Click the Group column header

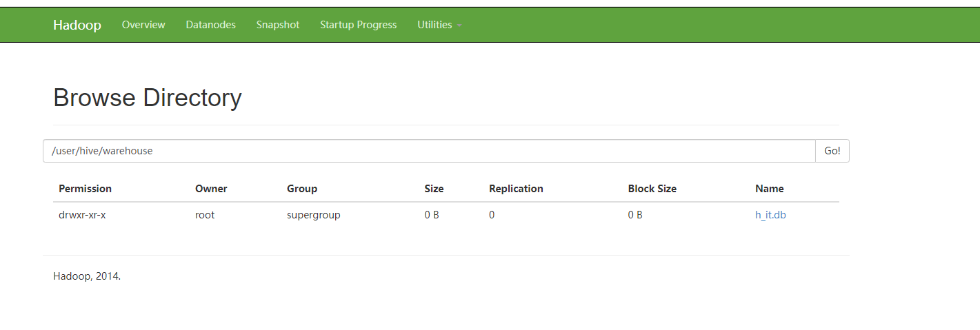[x=302, y=189]
